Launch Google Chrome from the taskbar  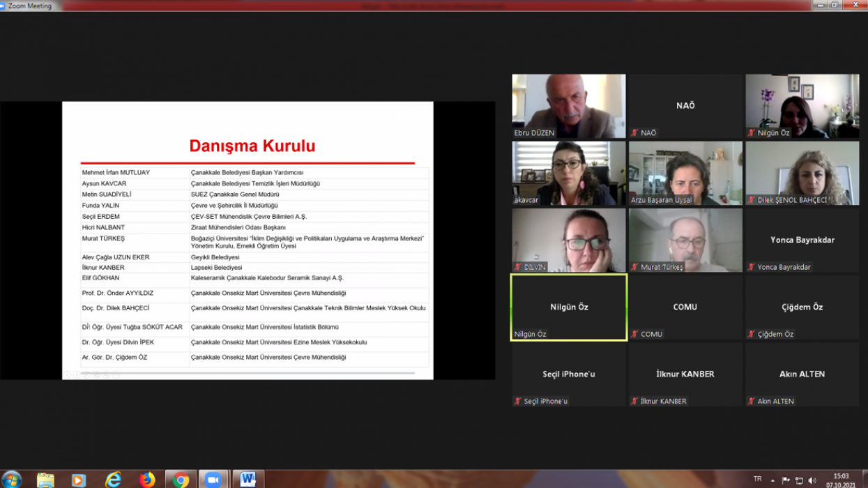(x=181, y=480)
